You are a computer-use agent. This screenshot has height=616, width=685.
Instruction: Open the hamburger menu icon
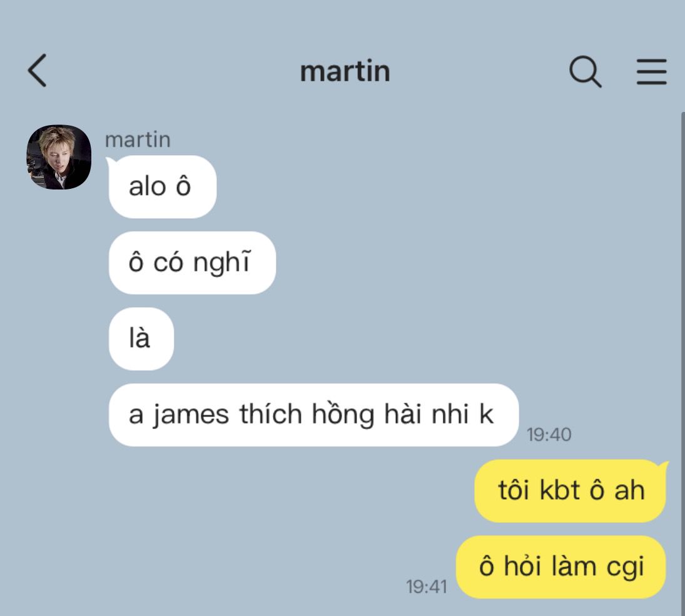(651, 72)
